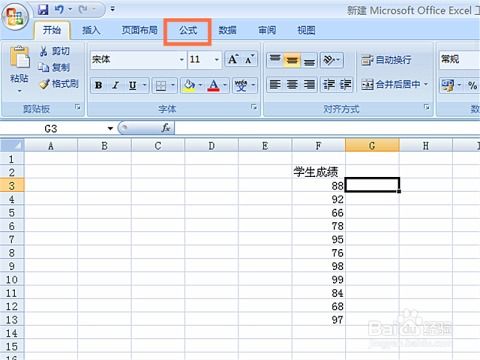Viewport: 480px width, 360px height.
Task: Select the cell with value 99
Action: click(318, 279)
